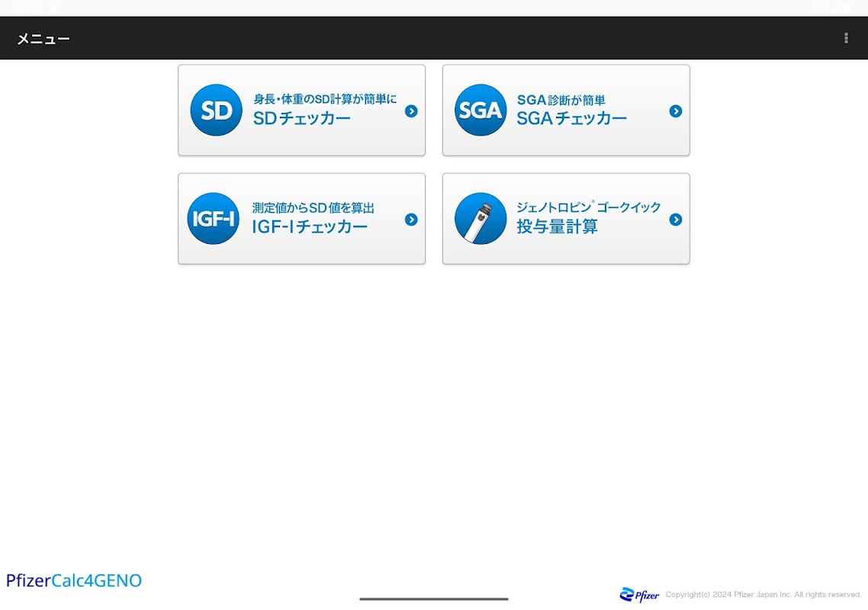Click the injection pen device icon
The width and height of the screenshot is (868, 610).
tap(481, 219)
